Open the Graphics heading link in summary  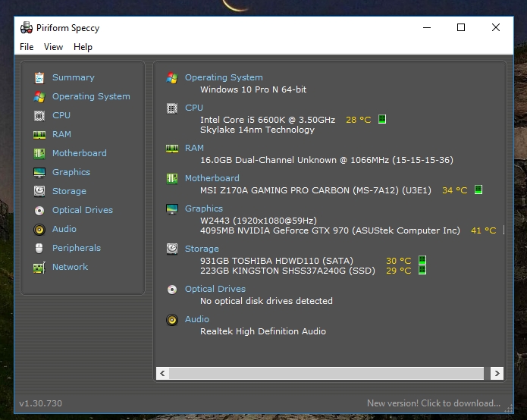[204, 208]
